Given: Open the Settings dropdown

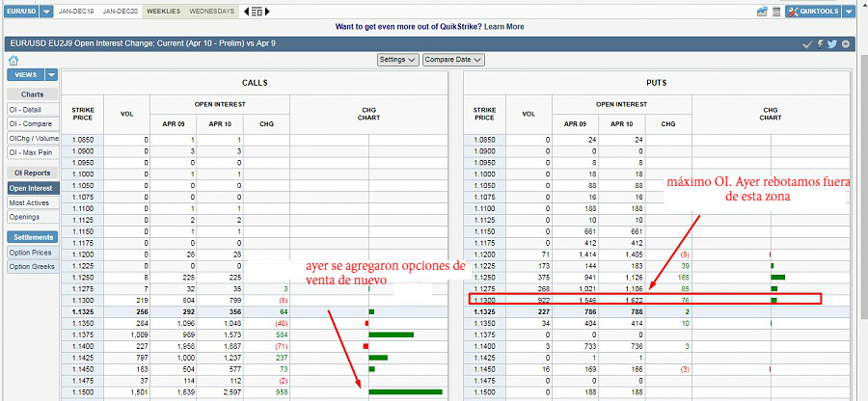Looking at the screenshot, I should [x=398, y=60].
